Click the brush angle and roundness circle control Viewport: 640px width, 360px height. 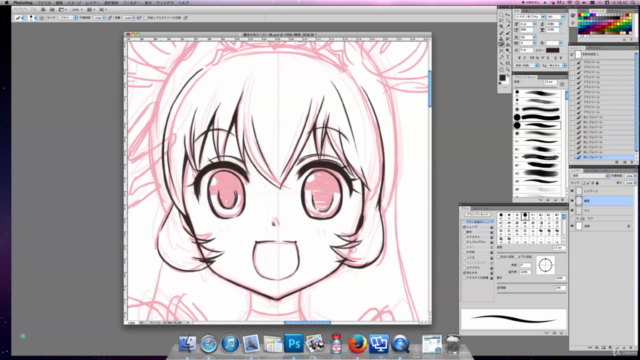coord(546,265)
